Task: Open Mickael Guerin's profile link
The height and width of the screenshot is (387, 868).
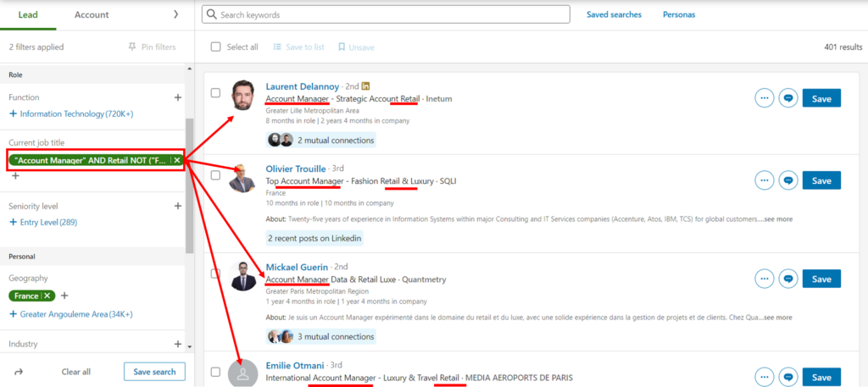Action: [x=298, y=267]
